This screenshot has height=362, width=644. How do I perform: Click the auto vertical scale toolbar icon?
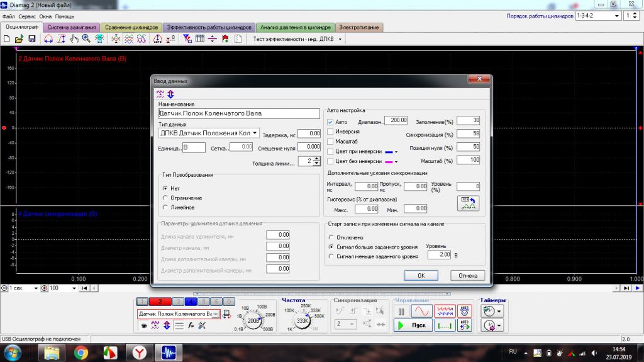[158, 39]
